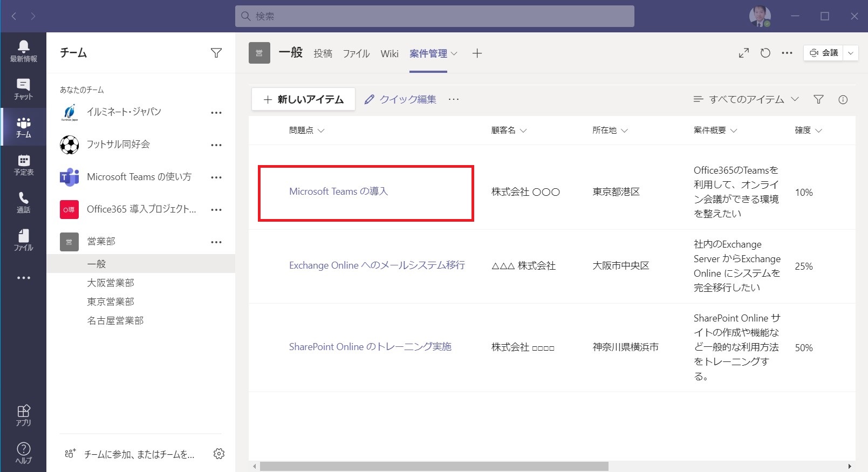Image resolution: width=868 pixels, height=472 pixels.
Task: Switch to the 投稿 tab
Action: coord(323,53)
